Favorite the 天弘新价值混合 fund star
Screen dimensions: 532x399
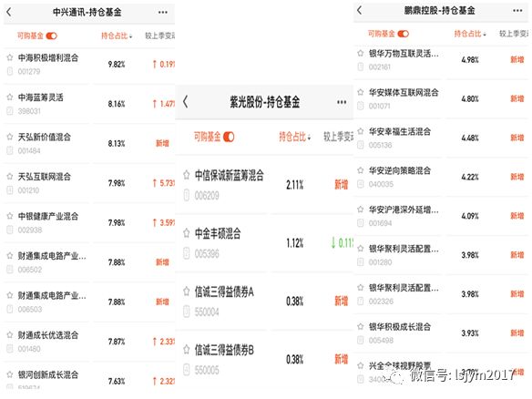(x=10, y=137)
